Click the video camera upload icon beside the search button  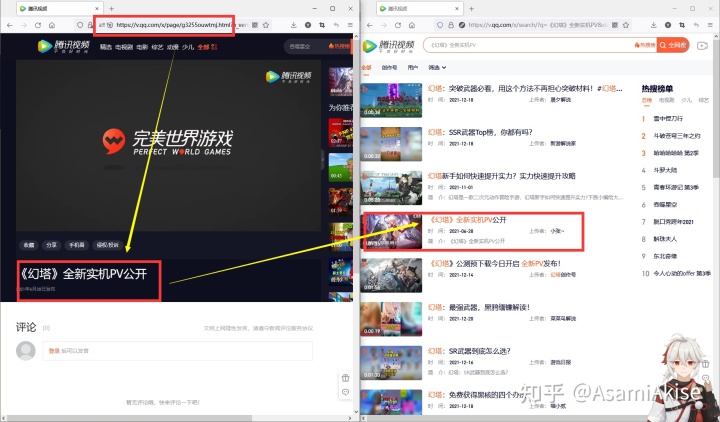pyautogui.click(x=702, y=45)
